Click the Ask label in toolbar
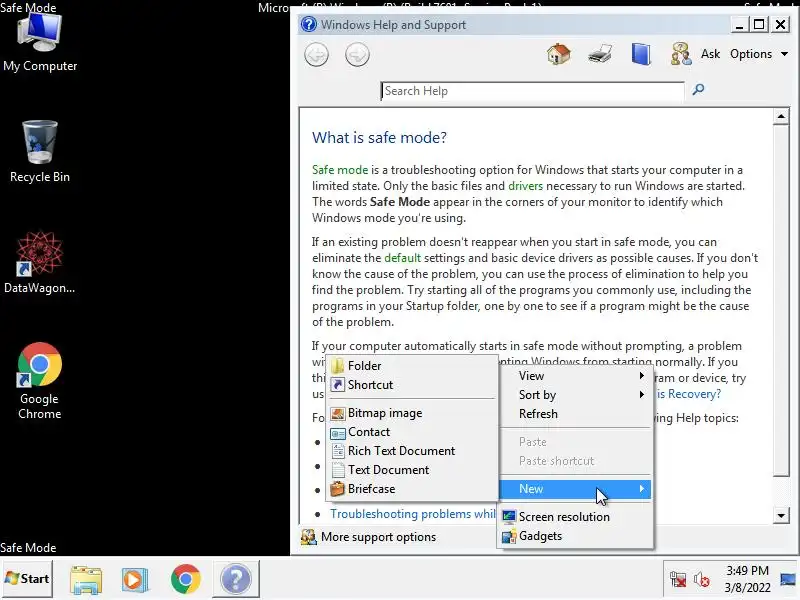 710,54
